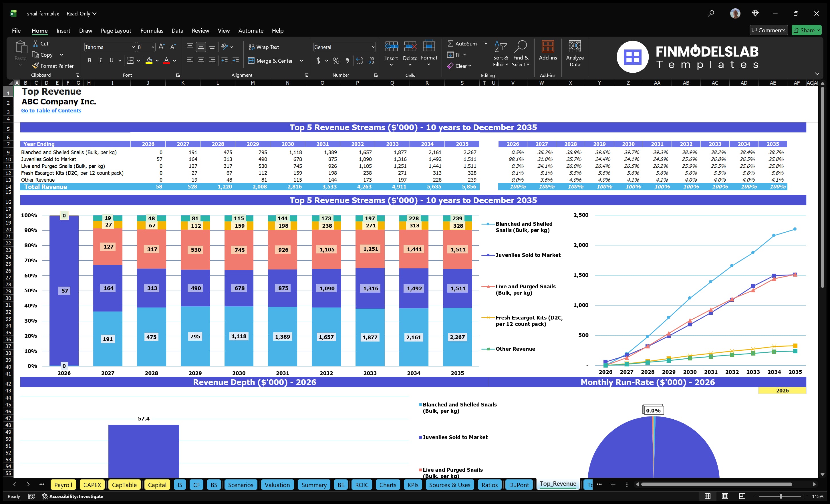Open the Charts worksheet tab

coord(387,485)
